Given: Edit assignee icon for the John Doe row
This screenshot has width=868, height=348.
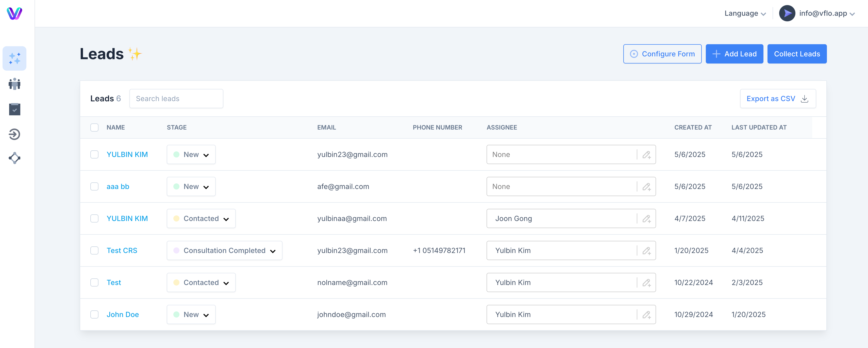Looking at the screenshot, I should click(647, 315).
